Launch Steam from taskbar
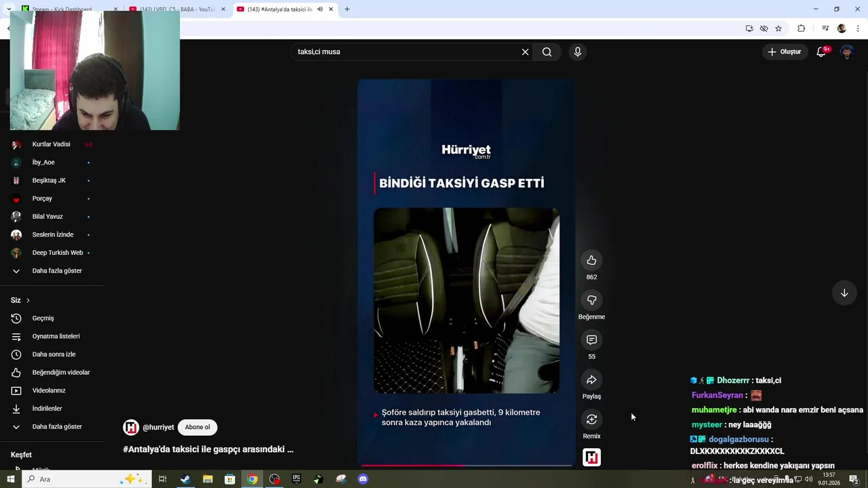The width and height of the screenshot is (868, 488). (x=185, y=479)
